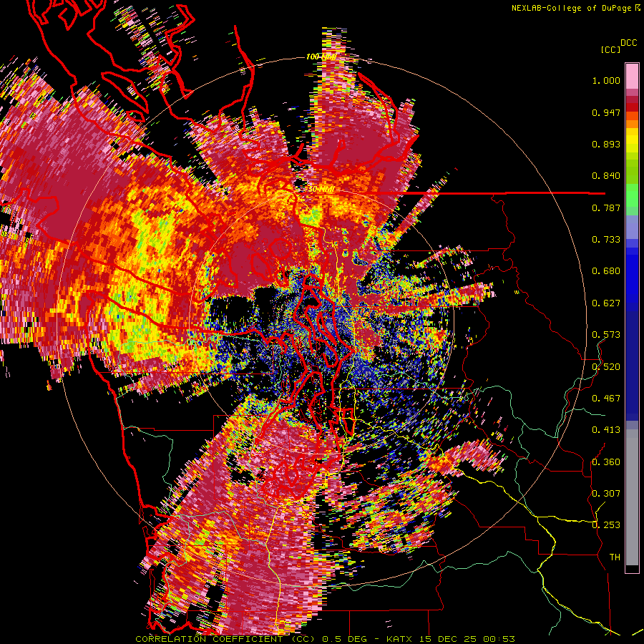
Task: Click the 0.413 legend value
Action: [x=606, y=430]
